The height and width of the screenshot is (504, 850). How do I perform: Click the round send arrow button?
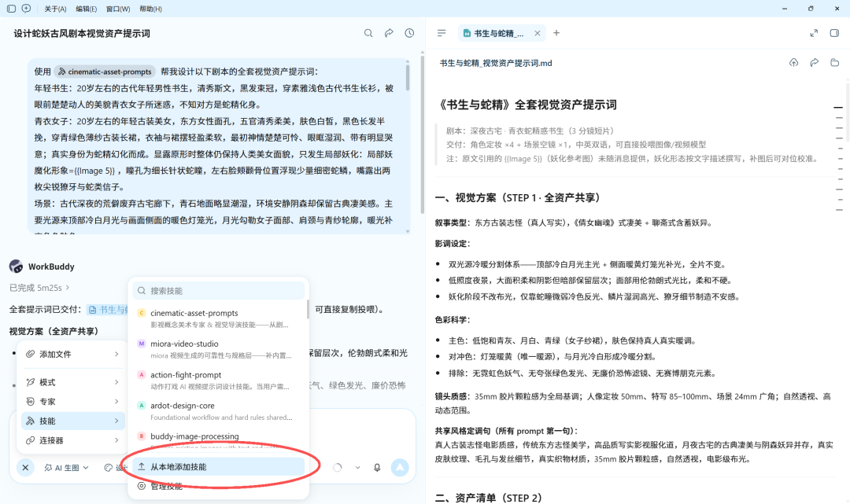coord(400,468)
